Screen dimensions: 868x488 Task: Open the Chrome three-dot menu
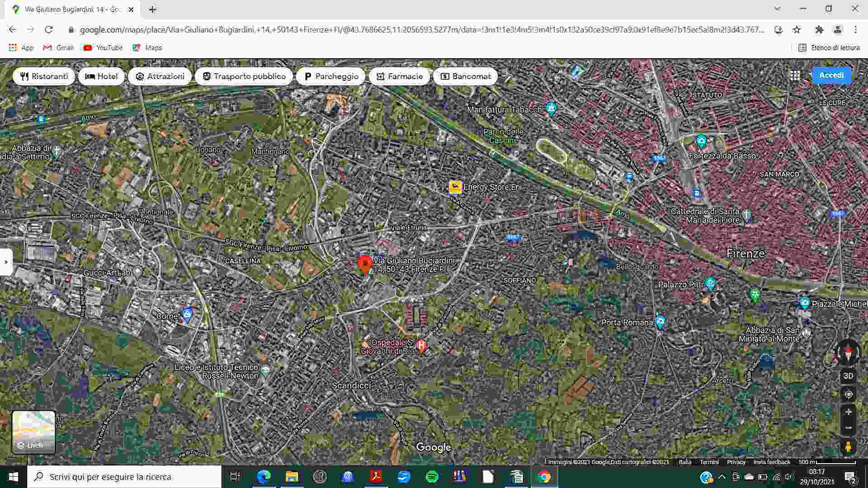(855, 30)
